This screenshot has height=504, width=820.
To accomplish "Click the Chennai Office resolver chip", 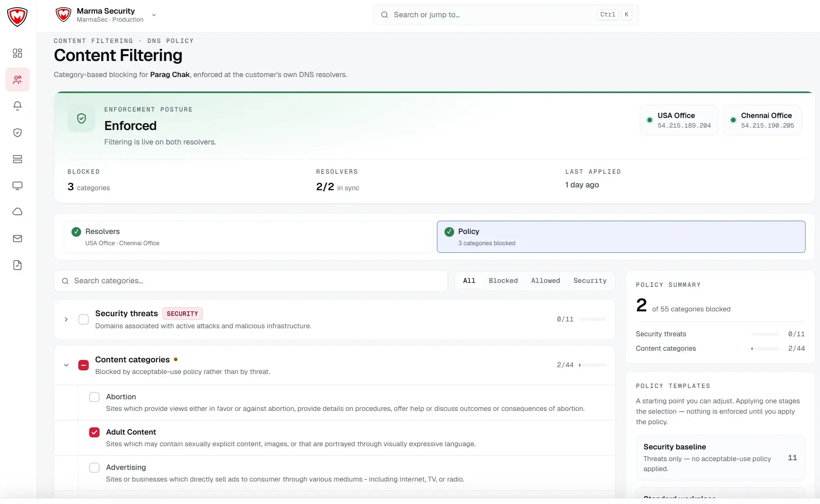I will tap(762, 120).
